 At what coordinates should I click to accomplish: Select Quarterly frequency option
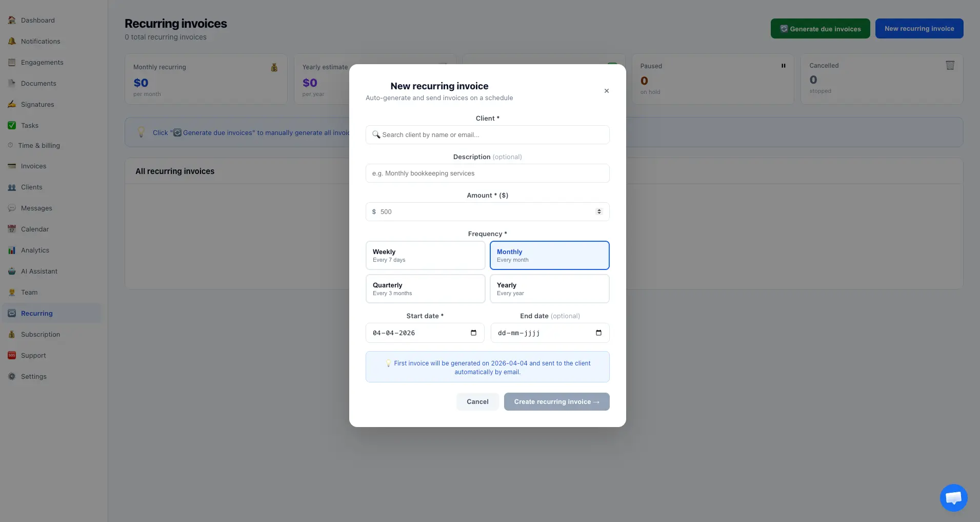[425, 288]
